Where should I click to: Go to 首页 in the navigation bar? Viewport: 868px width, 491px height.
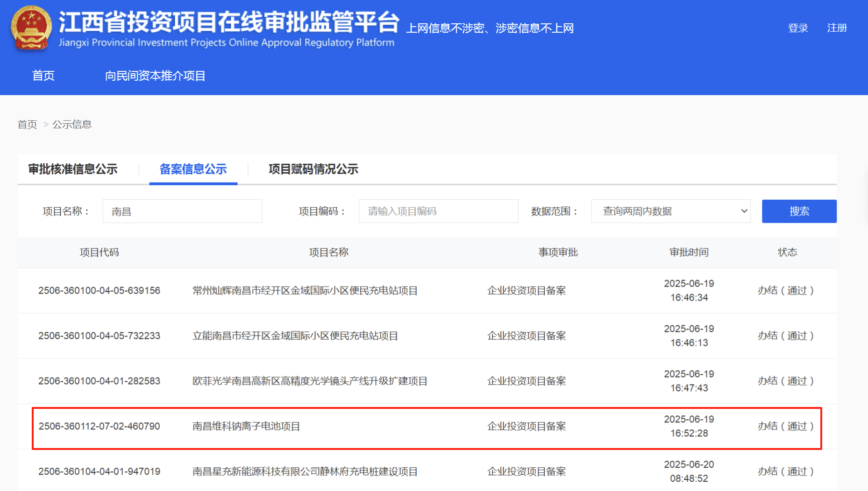coord(43,76)
